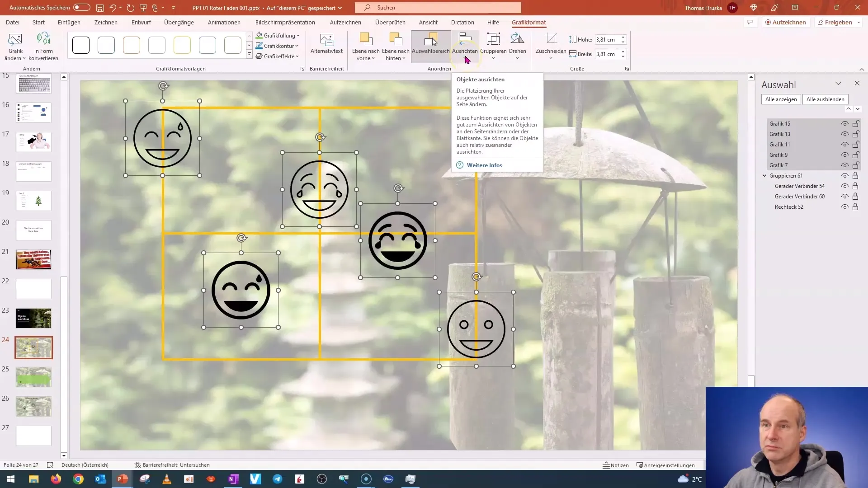This screenshot has height=488, width=868.
Task: Select slide 21 thumbnail
Action: pyautogui.click(x=34, y=259)
